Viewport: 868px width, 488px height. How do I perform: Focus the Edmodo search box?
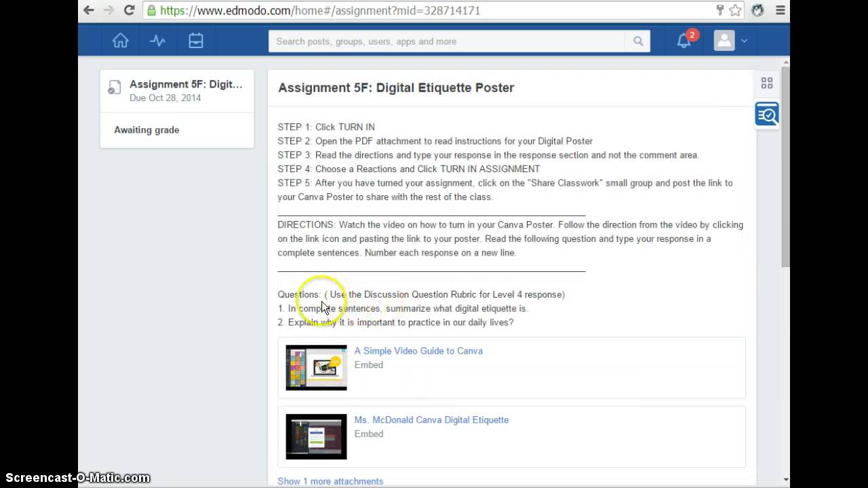pyautogui.click(x=447, y=41)
